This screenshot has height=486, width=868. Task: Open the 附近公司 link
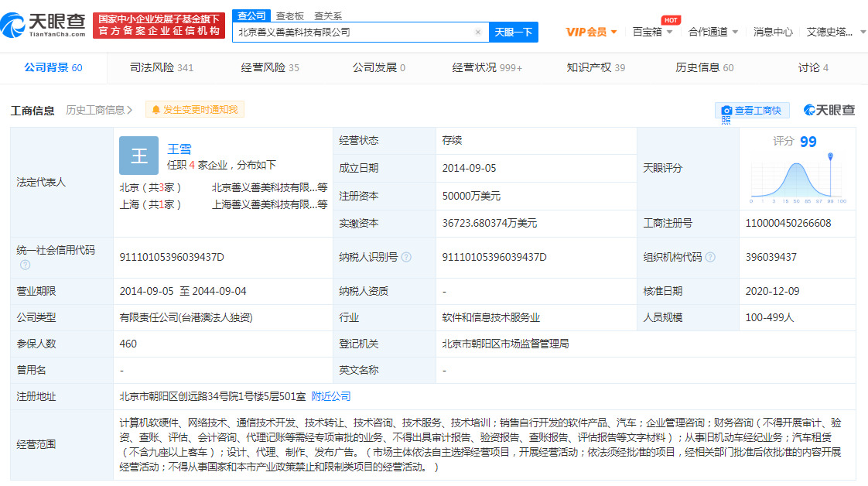331,396
